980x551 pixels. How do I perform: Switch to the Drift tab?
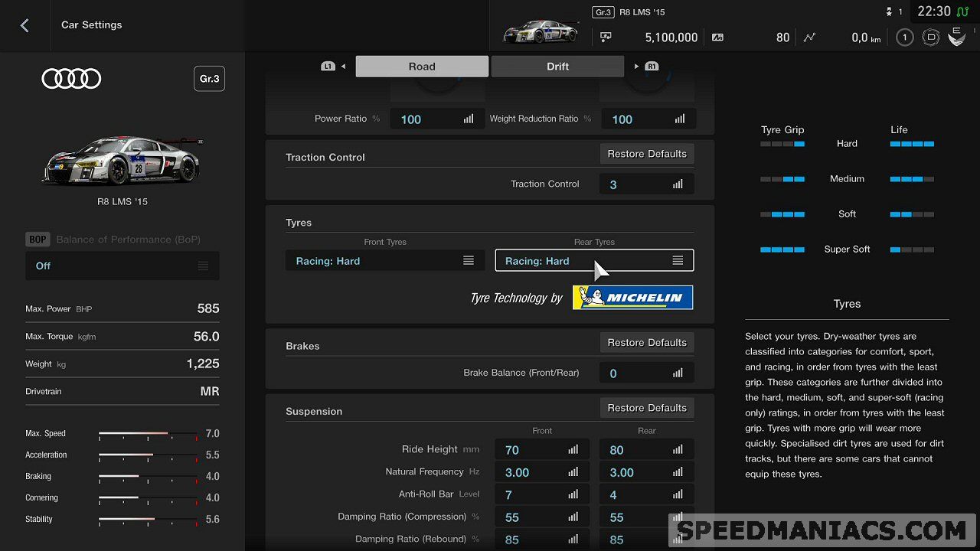pos(557,67)
